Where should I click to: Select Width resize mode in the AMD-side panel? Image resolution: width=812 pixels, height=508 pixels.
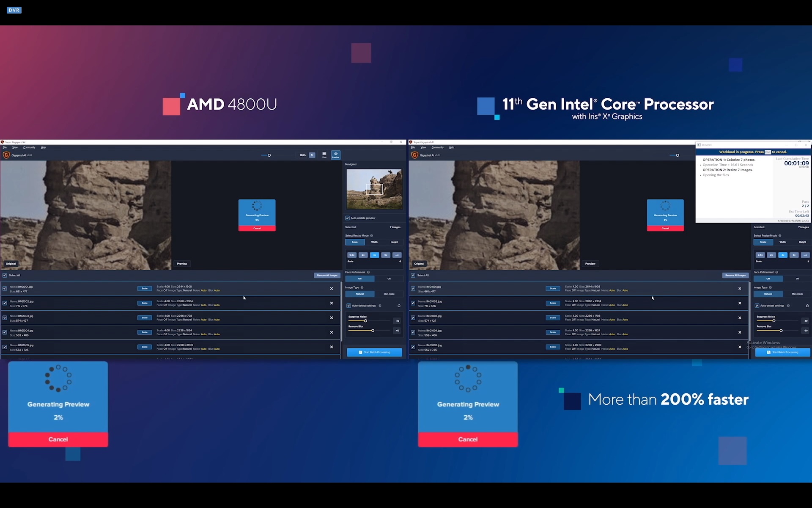pos(374,242)
